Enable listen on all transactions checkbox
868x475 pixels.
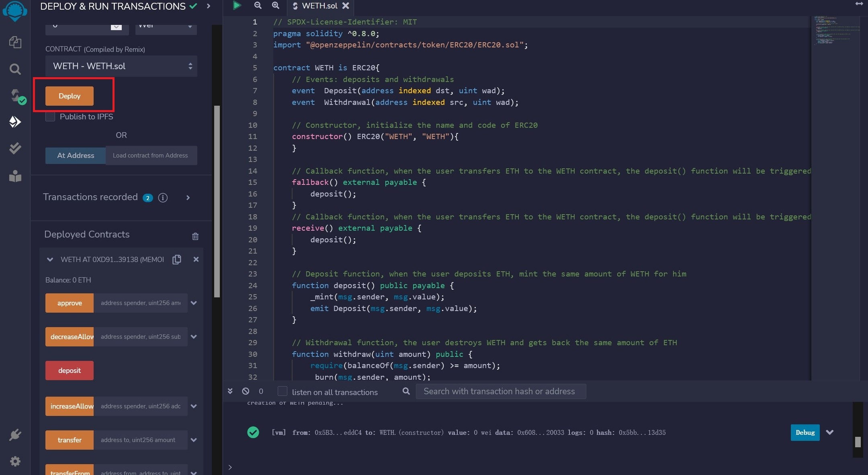pyautogui.click(x=283, y=391)
